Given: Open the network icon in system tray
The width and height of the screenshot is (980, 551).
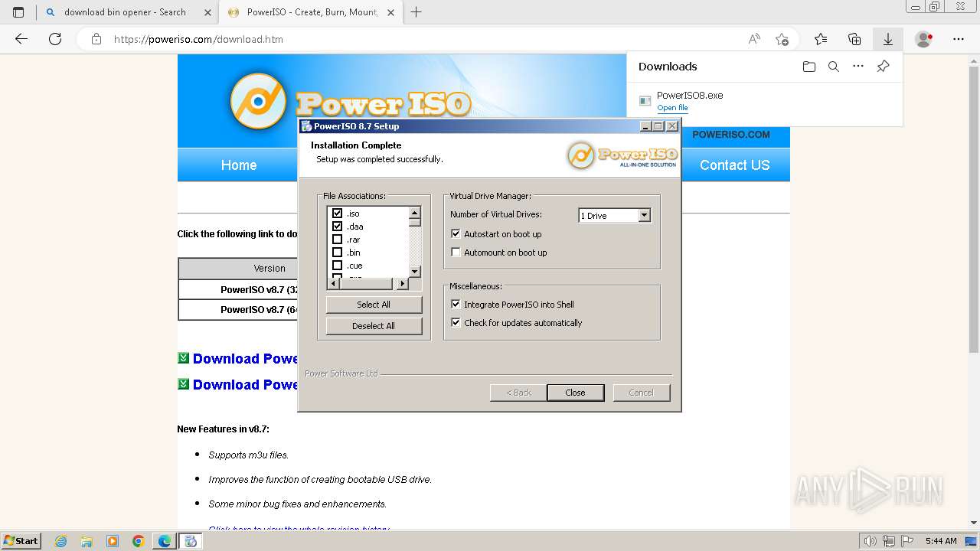Looking at the screenshot, I should 889,541.
